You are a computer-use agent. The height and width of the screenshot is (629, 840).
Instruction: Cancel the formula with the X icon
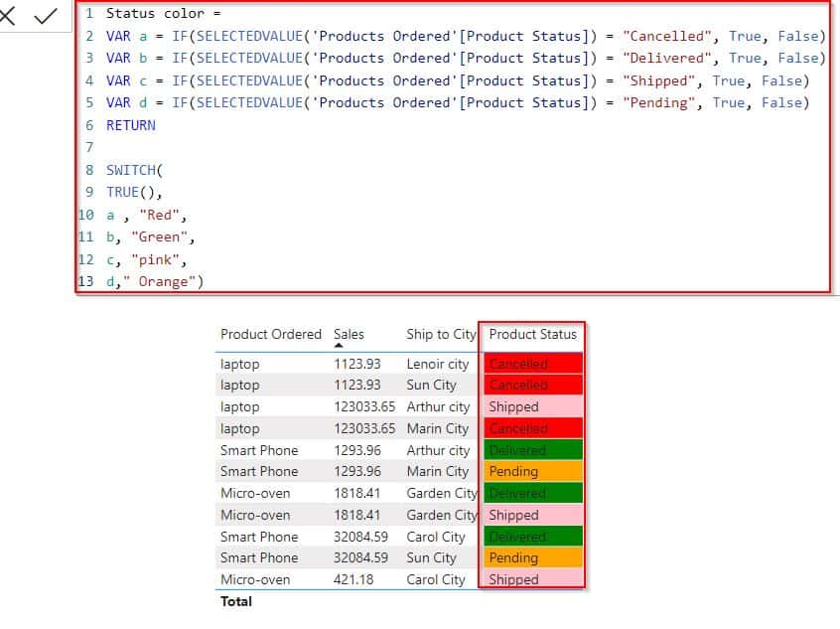click(7, 16)
